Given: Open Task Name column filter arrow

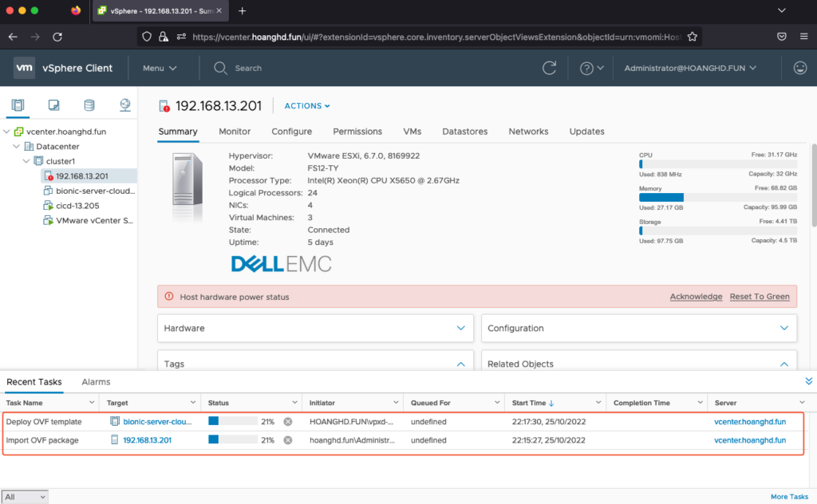Looking at the screenshot, I should tap(92, 403).
